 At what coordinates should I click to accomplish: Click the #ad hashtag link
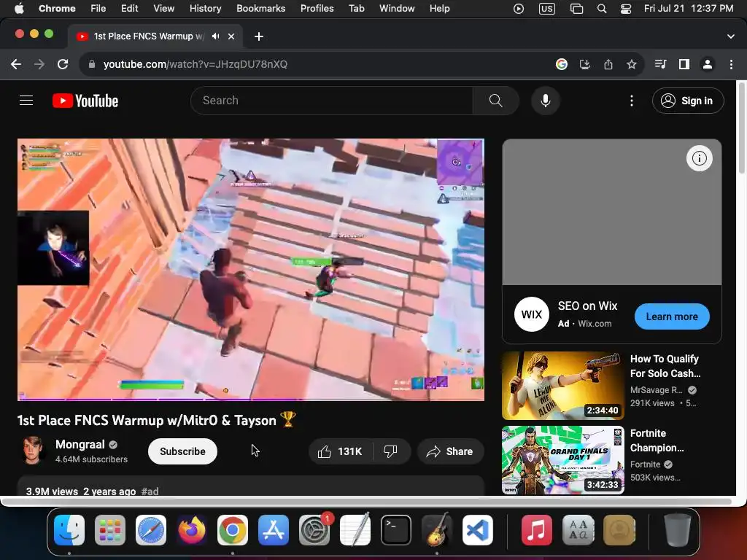click(150, 491)
